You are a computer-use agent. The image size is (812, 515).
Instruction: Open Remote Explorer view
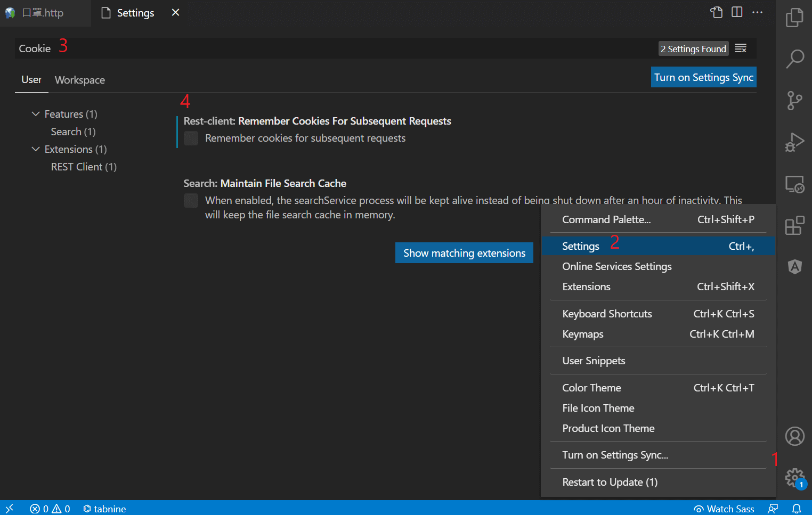pyautogui.click(x=794, y=184)
